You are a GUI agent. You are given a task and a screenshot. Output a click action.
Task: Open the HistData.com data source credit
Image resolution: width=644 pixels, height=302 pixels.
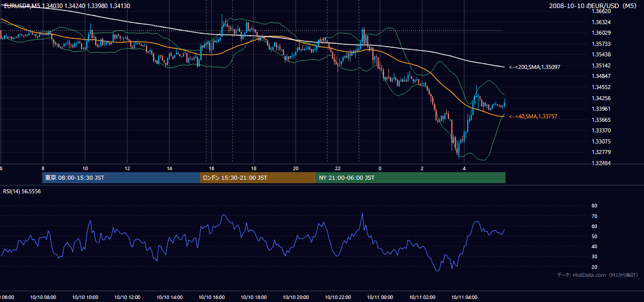click(x=597, y=275)
